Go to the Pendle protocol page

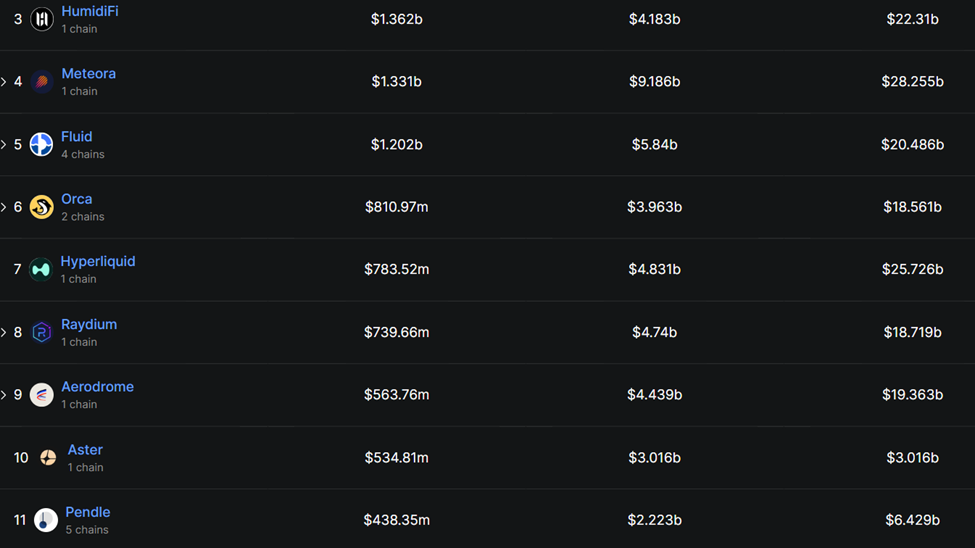tap(87, 512)
